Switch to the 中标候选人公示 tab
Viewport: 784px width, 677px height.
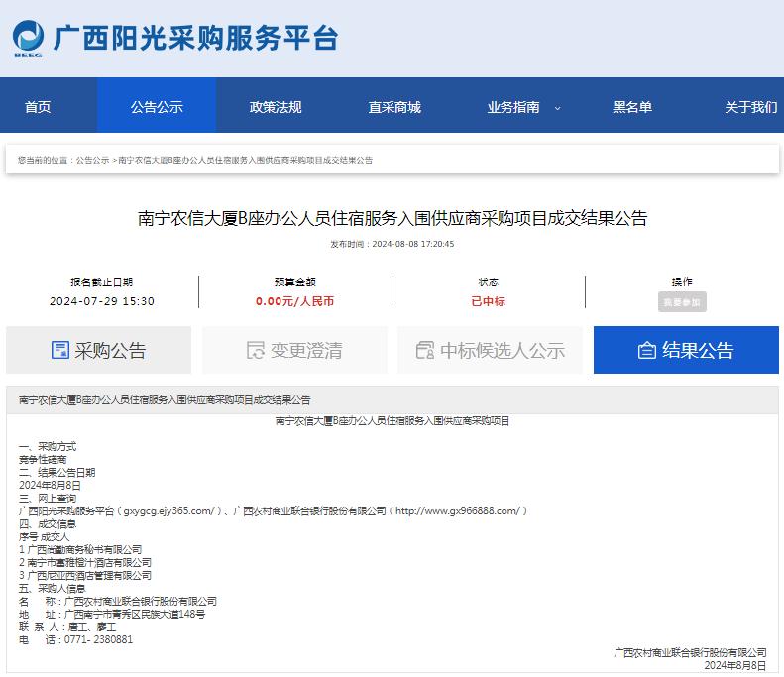click(490, 350)
